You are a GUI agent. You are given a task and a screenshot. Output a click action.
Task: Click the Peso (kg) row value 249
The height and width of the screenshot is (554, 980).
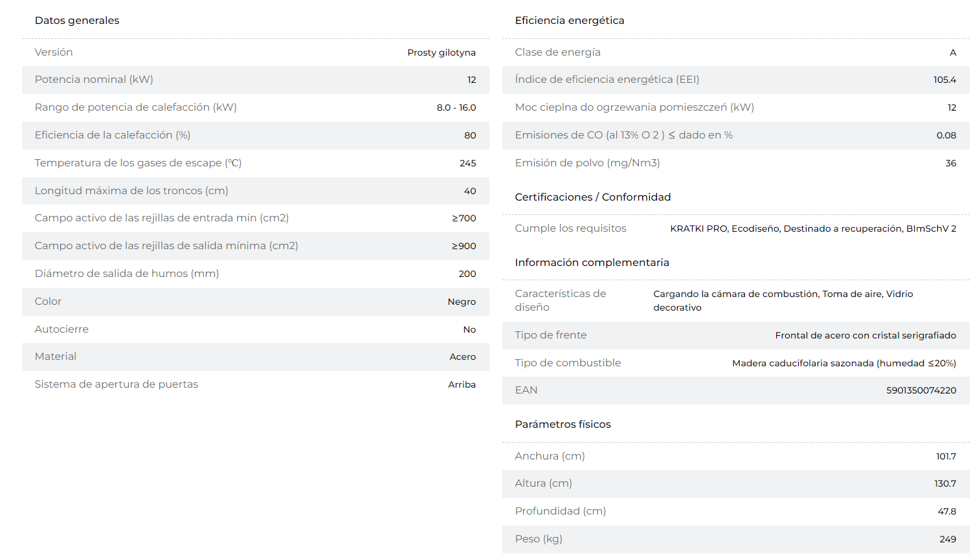948,539
